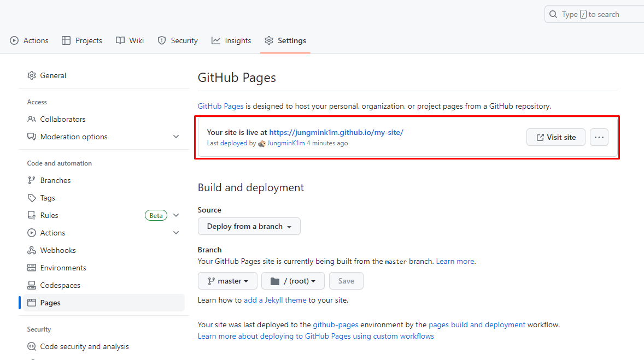The image size is (644, 360).
Task: Open the three-dot site options menu
Action: tap(599, 137)
